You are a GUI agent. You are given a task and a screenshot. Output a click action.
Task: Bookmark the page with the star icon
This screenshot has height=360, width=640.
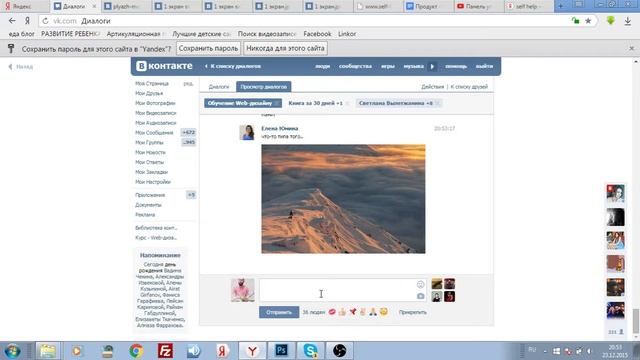click(588, 21)
